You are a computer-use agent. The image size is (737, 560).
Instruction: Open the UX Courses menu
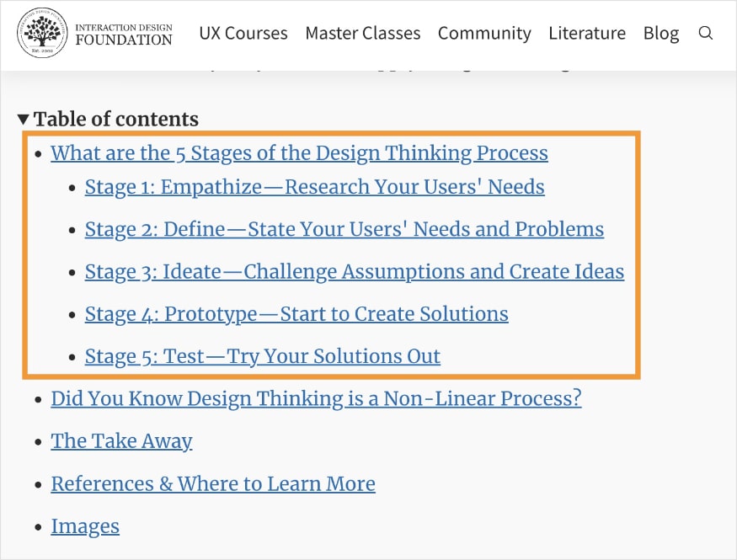[x=243, y=34]
